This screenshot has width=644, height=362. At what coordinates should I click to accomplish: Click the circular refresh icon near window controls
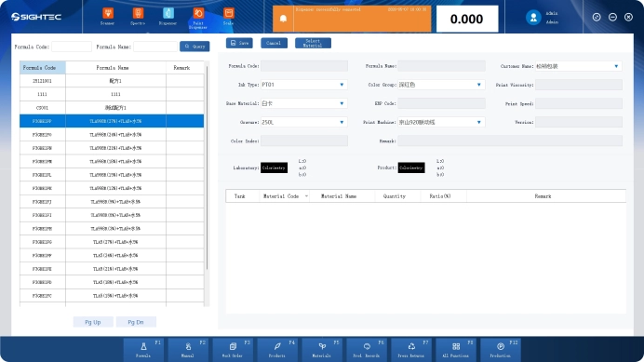tap(597, 17)
